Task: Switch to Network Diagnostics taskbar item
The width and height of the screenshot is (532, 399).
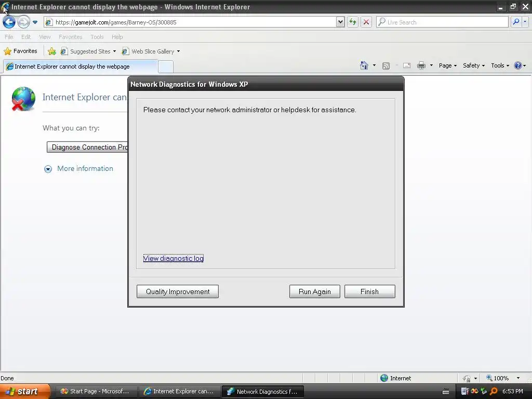Action: (x=262, y=392)
